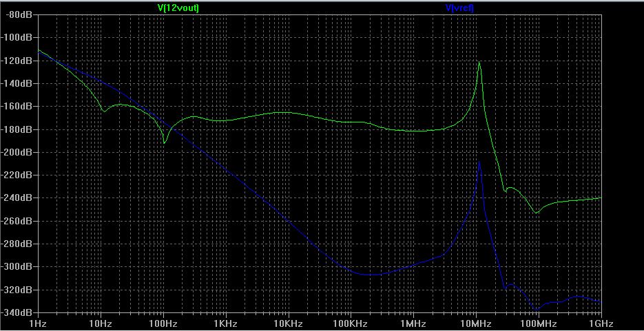Click the 10Hz frequency label
This screenshot has width=644, height=331.
(x=101, y=324)
